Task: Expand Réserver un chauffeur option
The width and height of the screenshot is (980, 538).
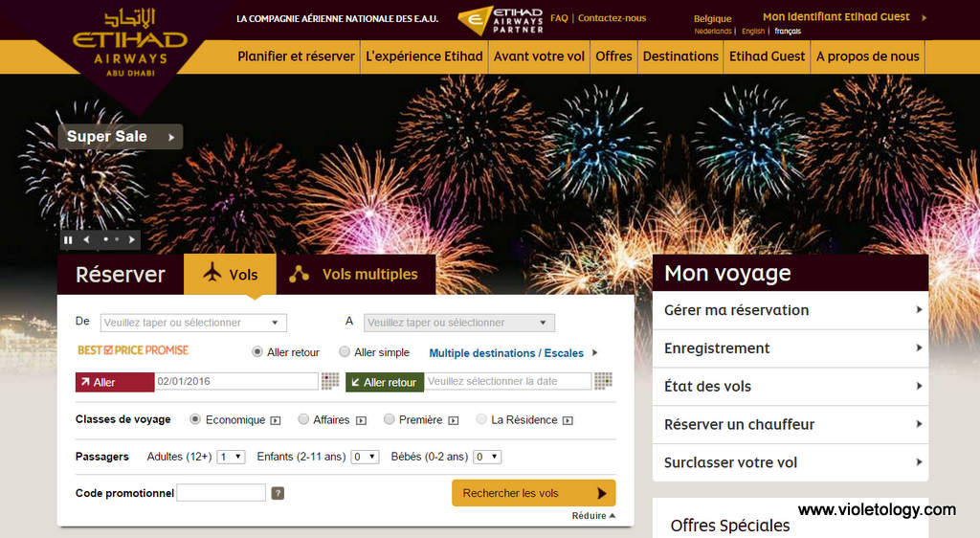Action: point(791,424)
